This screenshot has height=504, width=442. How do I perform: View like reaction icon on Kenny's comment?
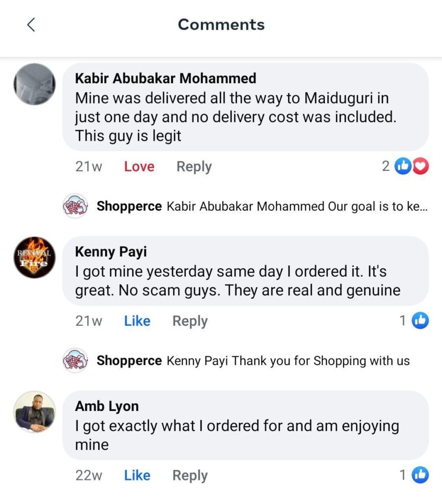420,321
